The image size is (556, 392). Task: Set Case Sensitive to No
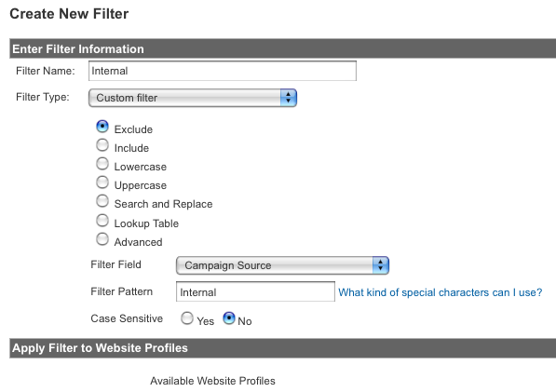pyautogui.click(x=229, y=318)
